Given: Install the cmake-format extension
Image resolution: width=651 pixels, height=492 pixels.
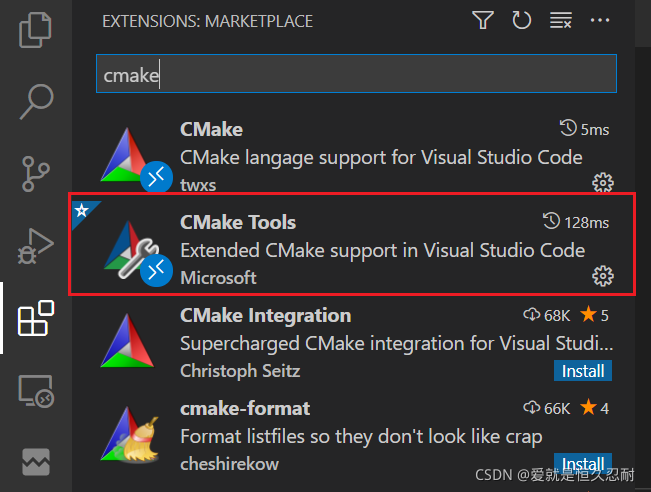Looking at the screenshot, I should click(x=582, y=464).
